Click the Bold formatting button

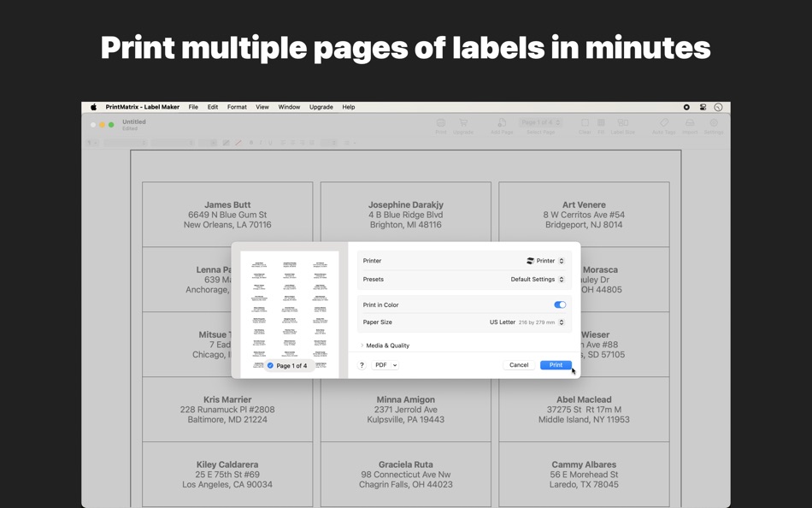coord(251,143)
